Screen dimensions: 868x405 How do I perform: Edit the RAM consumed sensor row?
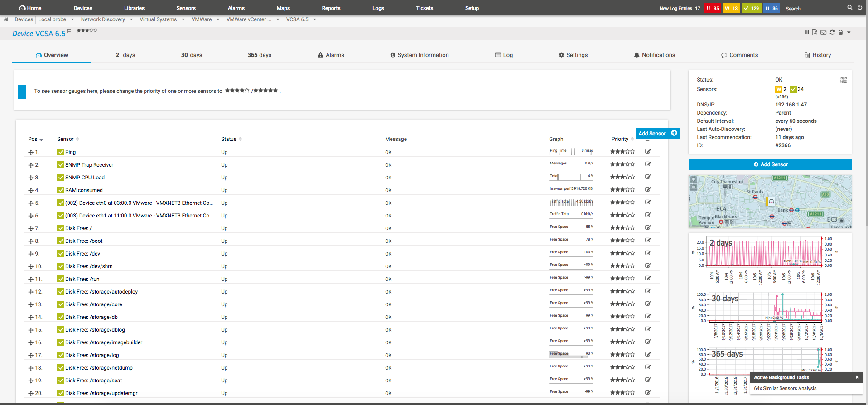648,189
